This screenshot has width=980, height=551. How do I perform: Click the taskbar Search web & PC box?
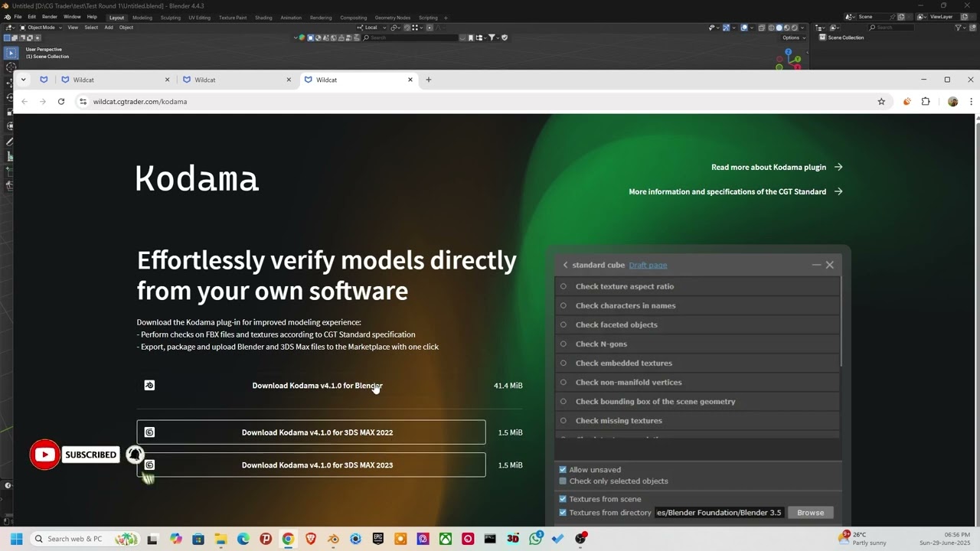pos(84,539)
